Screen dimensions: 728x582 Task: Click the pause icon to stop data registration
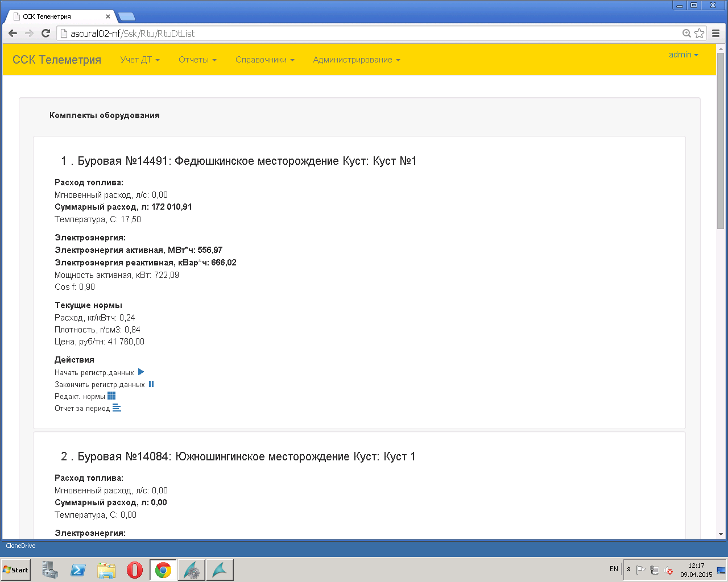[x=151, y=384]
